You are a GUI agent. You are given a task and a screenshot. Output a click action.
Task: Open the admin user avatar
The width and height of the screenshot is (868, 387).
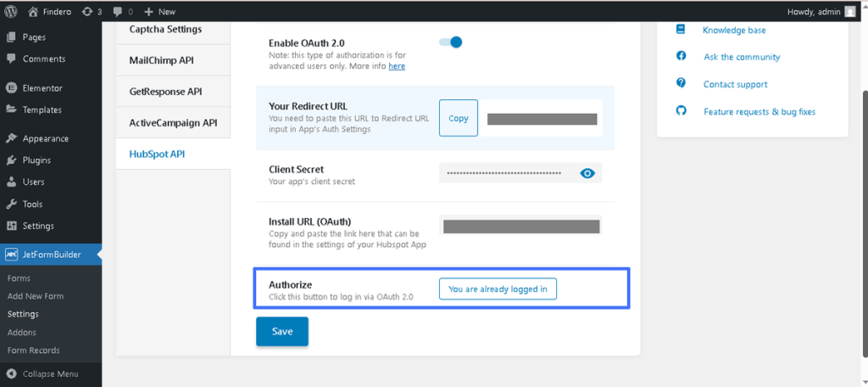[849, 12]
